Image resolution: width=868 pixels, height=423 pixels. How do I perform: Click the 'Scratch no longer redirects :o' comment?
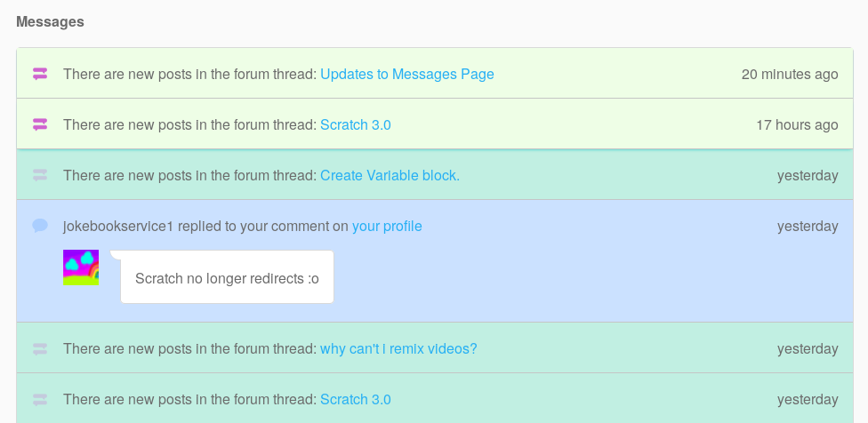tap(227, 278)
